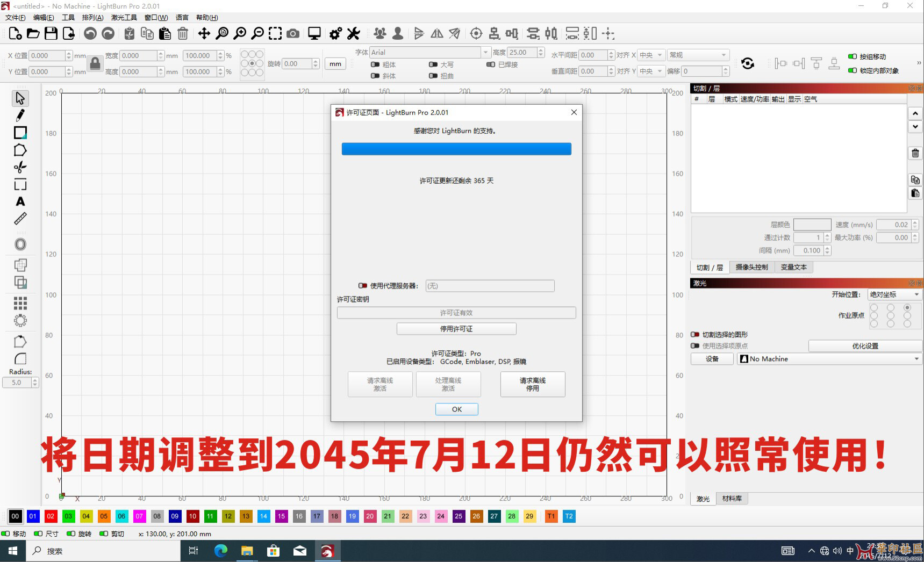Click the X 位置 input field
This screenshot has height=562, width=924.
pos(47,55)
